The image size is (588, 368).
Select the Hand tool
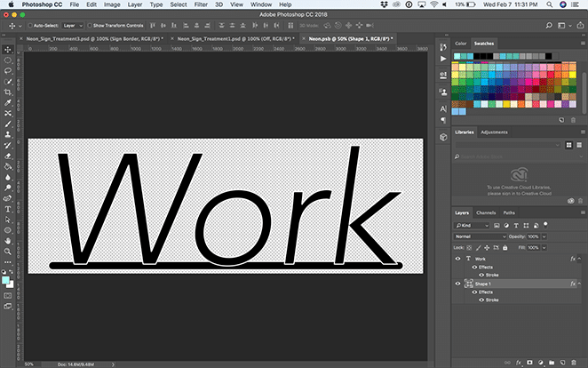click(x=8, y=240)
